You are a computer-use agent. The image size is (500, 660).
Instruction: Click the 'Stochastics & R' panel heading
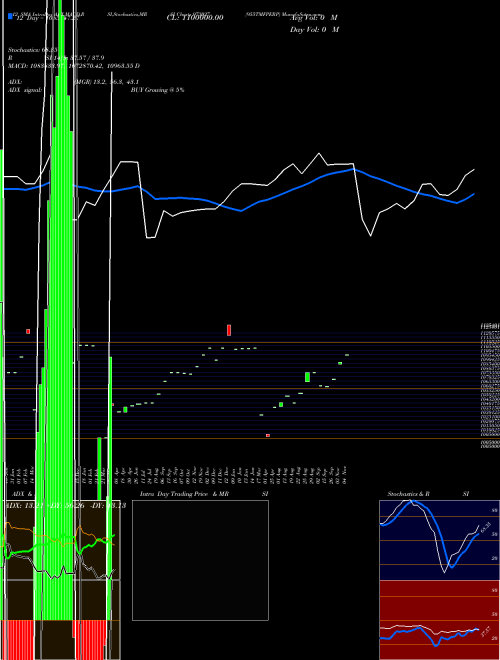tap(408, 494)
